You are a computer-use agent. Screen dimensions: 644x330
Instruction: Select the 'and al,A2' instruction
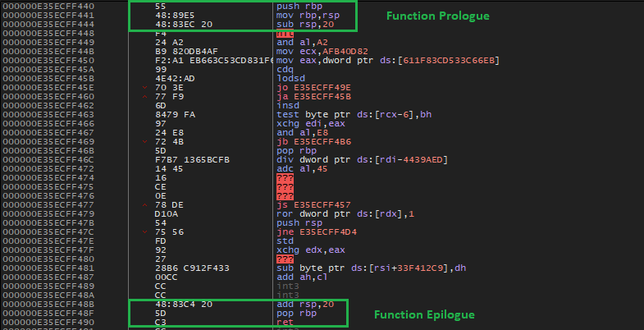coord(302,43)
